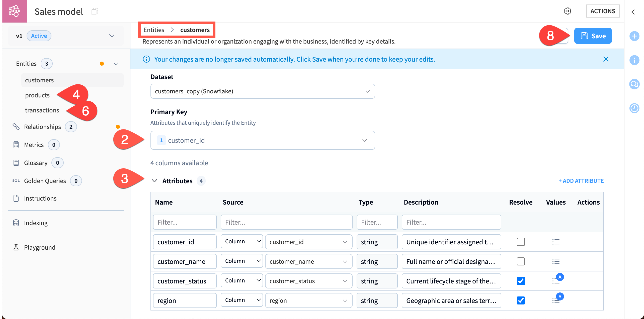
Task: Click the back arrow icon at top right
Action: (634, 12)
